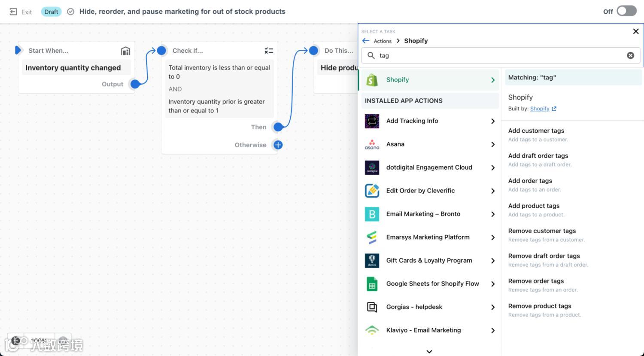The width and height of the screenshot is (644, 356).
Task: Click the dotdigital Engagement Cloud icon
Action: click(372, 167)
